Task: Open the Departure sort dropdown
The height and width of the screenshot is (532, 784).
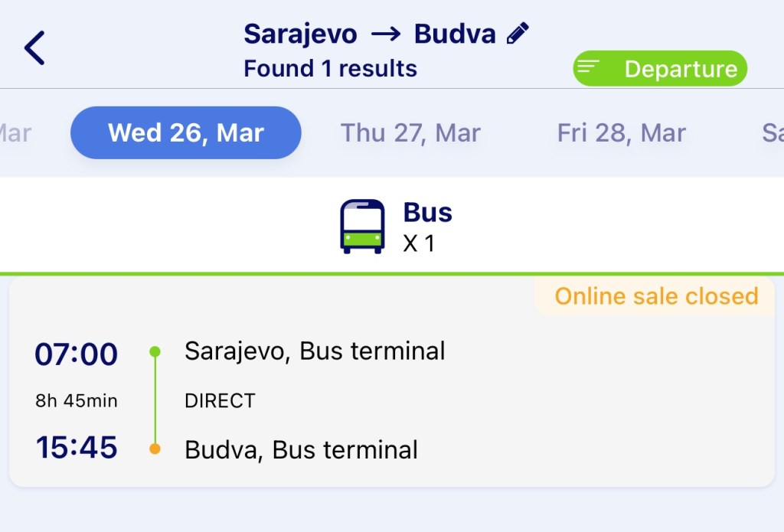Action: [660, 69]
